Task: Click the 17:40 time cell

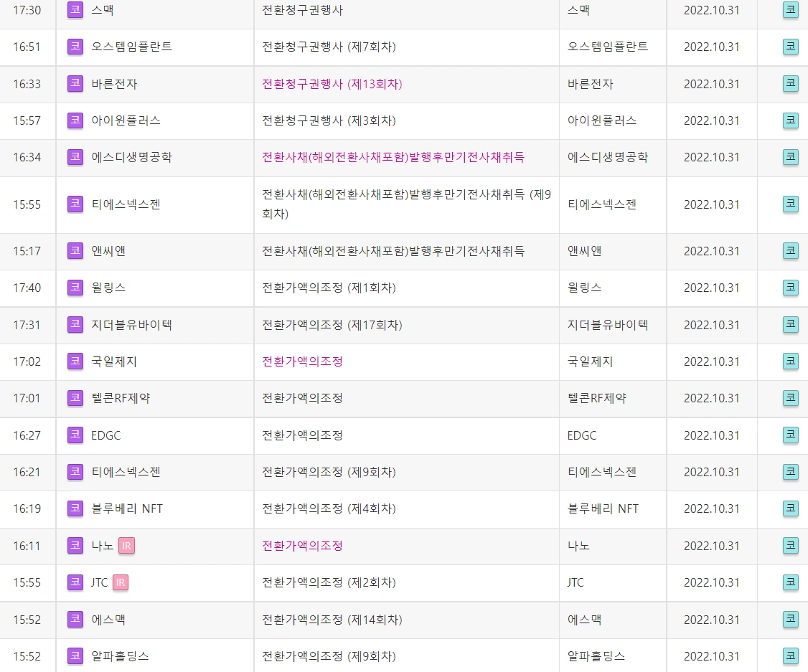Action: tap(27, 288)
